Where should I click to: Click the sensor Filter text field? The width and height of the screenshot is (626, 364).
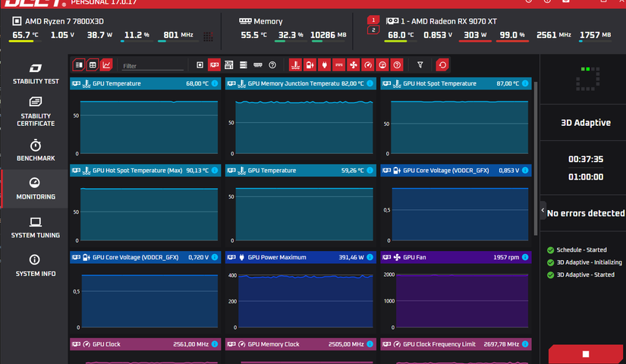tap(153, 66)
